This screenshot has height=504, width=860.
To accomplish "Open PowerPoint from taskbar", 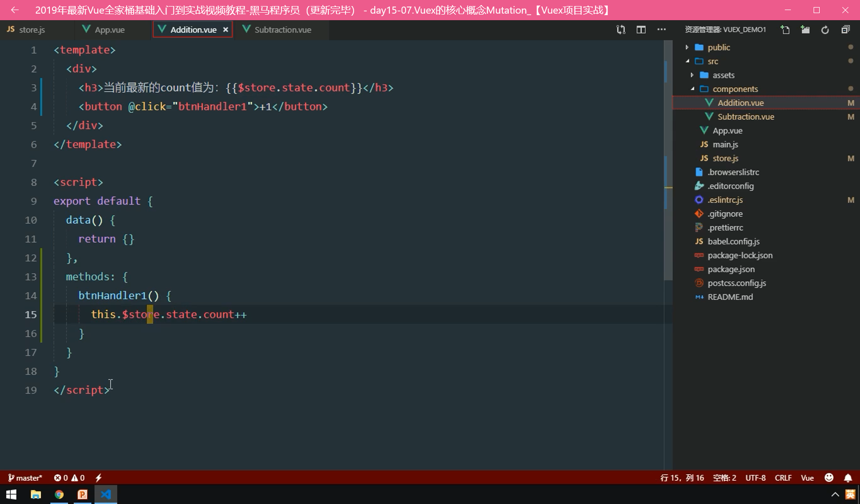I will pos(82,494).
